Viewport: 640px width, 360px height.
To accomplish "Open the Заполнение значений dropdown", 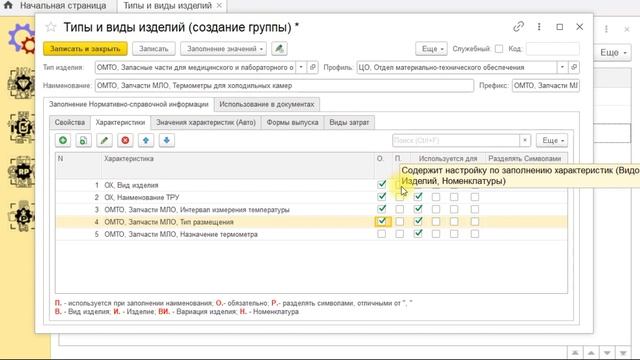I will click(x=224, y=49).
